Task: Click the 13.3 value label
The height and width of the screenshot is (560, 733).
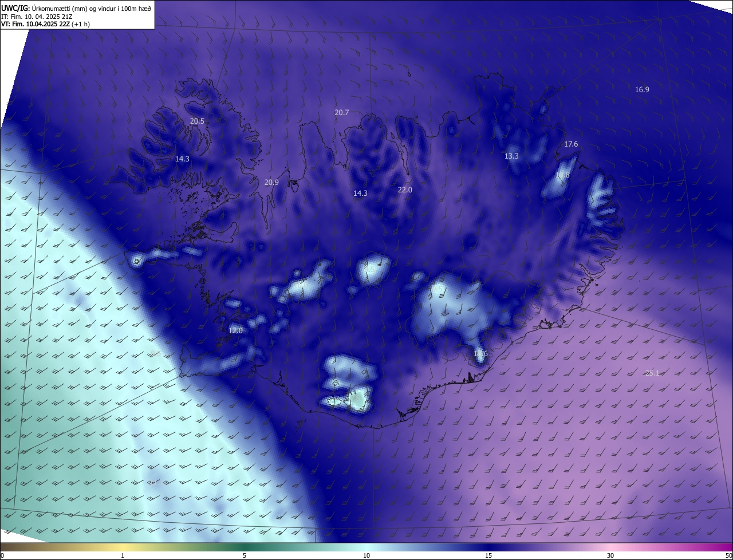Action: (x=511, y=156)
